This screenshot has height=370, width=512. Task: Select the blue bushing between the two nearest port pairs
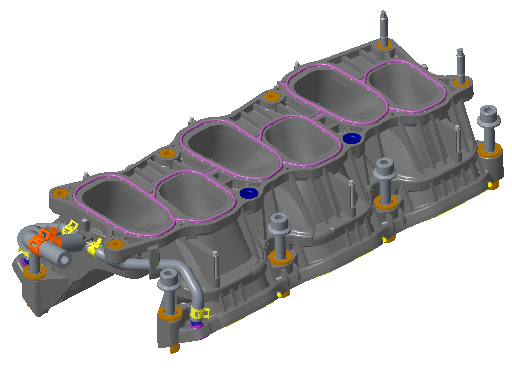pyautogui.click(x=249, y=193)
